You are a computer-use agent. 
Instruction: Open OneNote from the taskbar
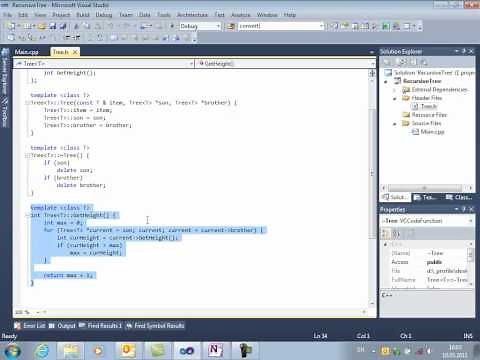(x=215, y=351)
